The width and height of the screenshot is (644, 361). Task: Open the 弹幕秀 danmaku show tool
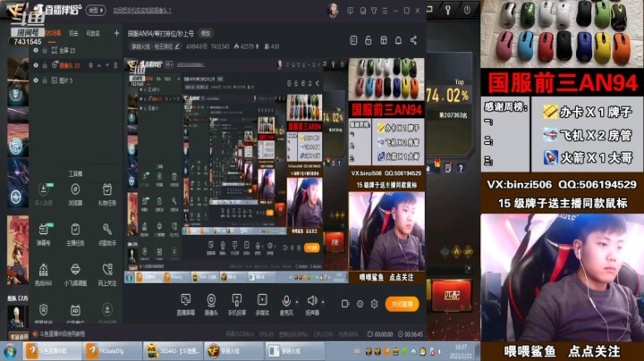(43, 234)
